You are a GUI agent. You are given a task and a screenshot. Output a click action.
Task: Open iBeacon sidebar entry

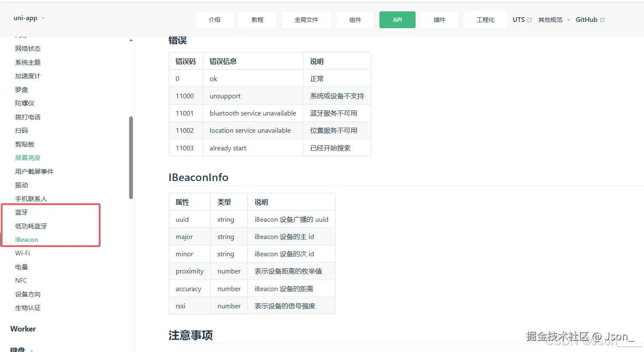[x=27, y=240]
